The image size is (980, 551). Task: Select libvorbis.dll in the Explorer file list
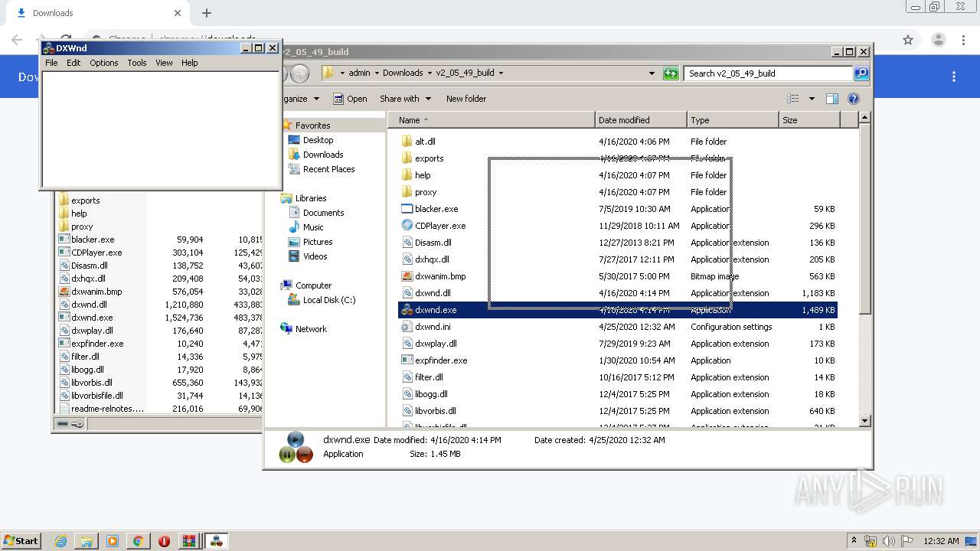pyautogui.click(x=436, y=411)
